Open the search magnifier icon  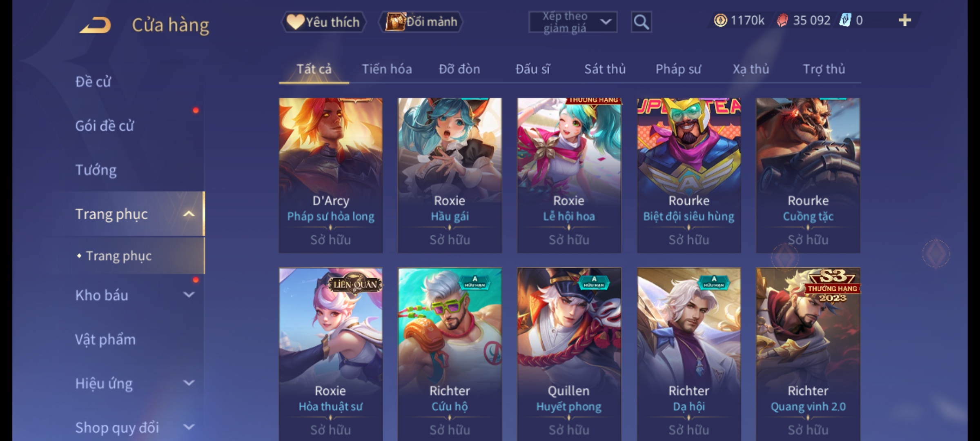641,22
